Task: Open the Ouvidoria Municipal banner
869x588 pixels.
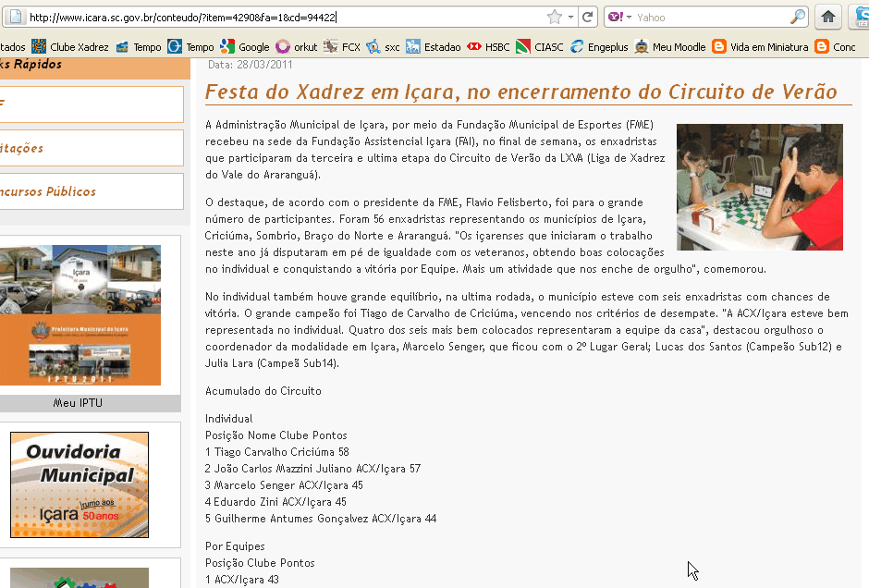Action: [80, 485]
